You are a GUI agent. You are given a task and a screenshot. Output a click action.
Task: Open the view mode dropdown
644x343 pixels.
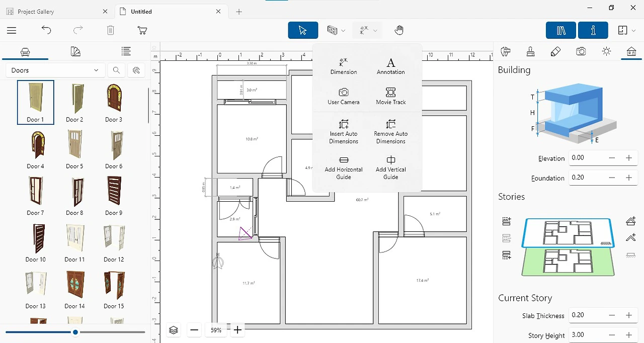626,31
